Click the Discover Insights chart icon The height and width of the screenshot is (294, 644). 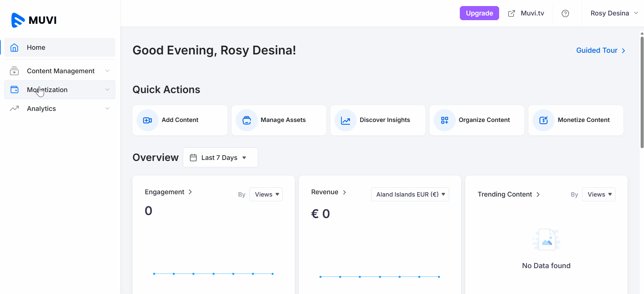[x=345, y=120]
